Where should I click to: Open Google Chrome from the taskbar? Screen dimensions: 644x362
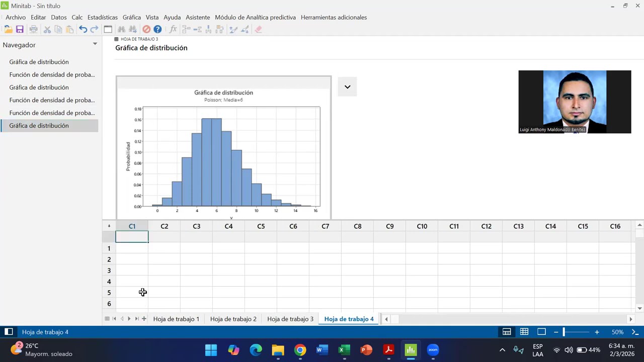[300, 350]
